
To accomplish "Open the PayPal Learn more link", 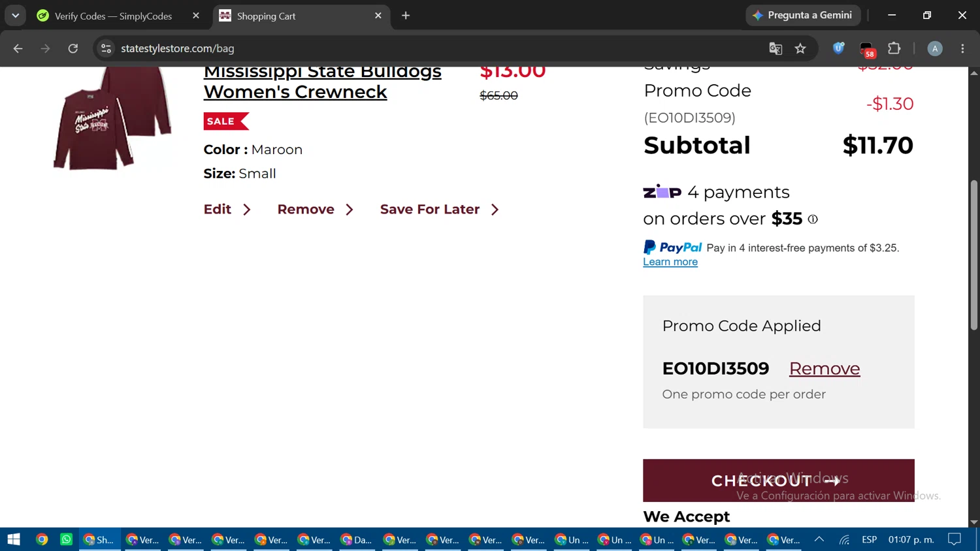I will (x=670, y=262).
